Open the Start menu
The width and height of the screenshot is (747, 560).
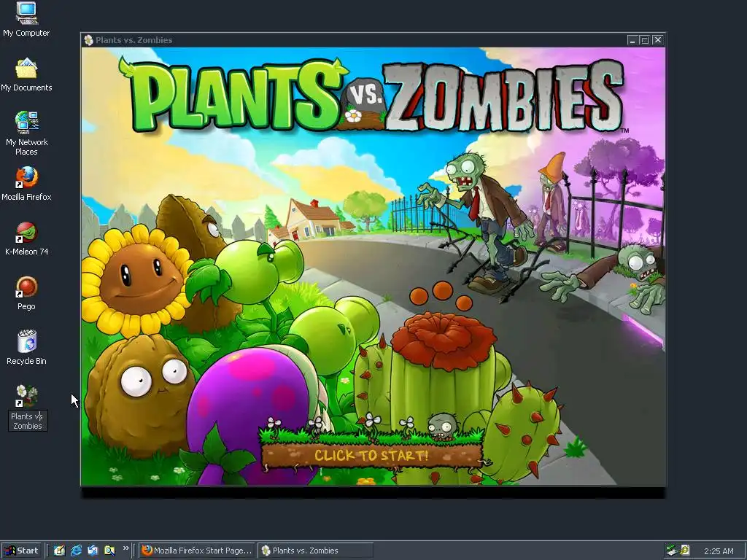(x=20, y=551)
